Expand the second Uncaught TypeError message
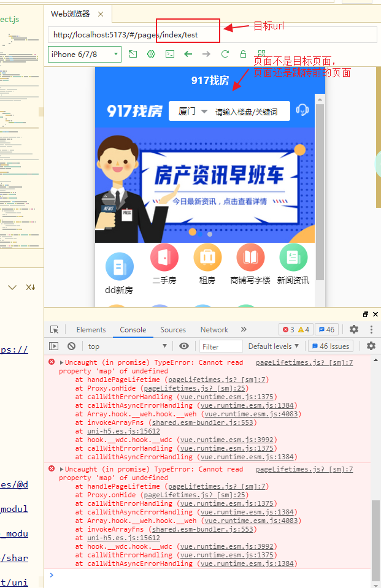381x588 pixels. [x=61, y=469]
